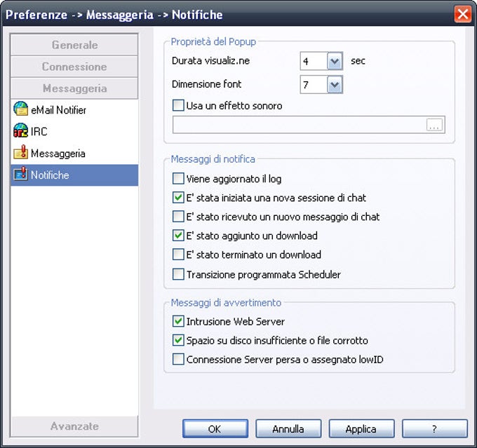
Task: Toggle 'Transizione programmata Scheduler' checkbox
Action: 178,274
